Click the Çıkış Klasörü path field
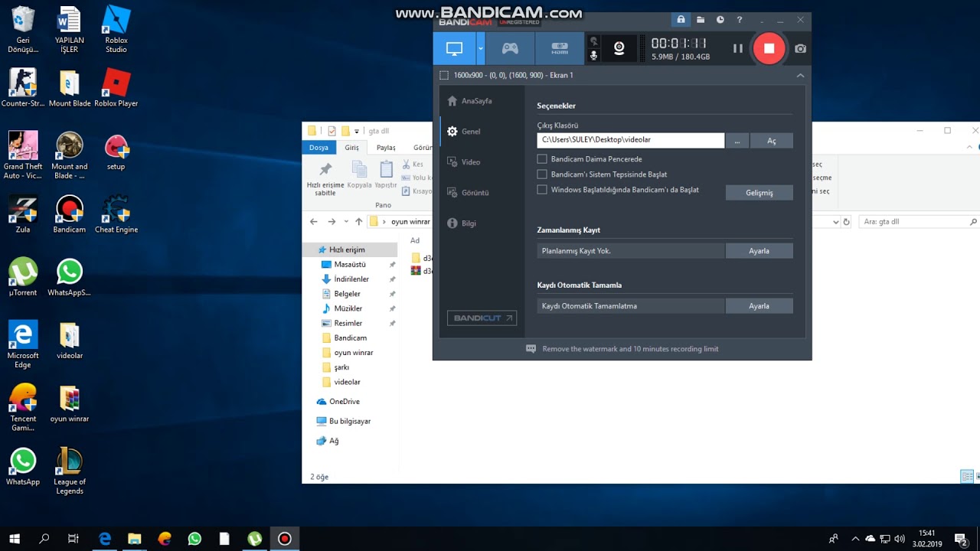 point(631,140)
